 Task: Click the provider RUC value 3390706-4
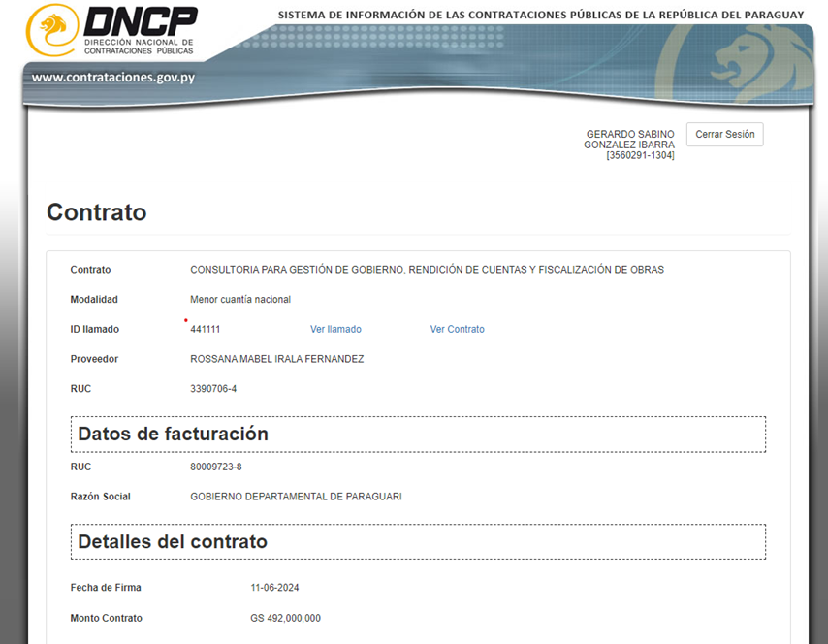click(x=213, y=389)
